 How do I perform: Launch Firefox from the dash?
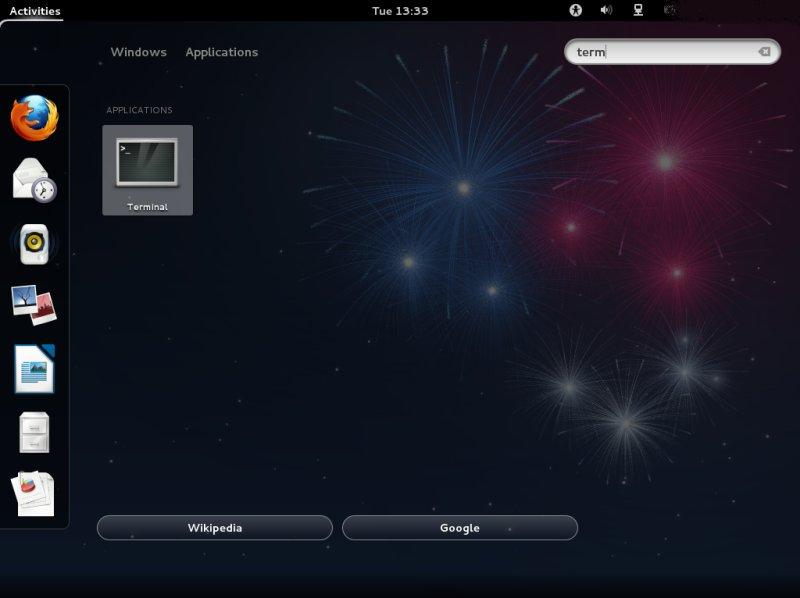pos(35,118)
